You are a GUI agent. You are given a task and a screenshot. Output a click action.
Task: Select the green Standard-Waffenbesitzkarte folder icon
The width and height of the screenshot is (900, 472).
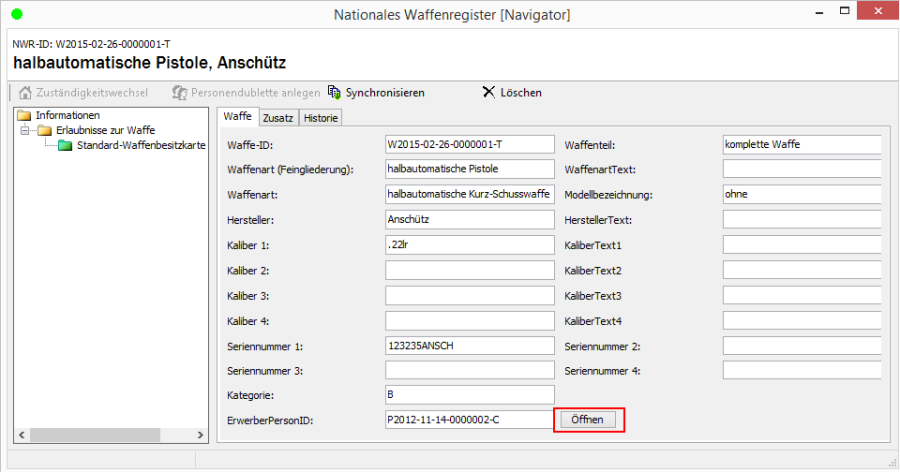pos(65,145)
